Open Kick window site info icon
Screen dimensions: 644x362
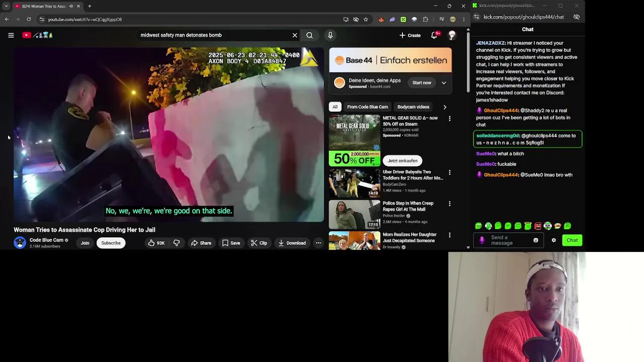point(476,17)
